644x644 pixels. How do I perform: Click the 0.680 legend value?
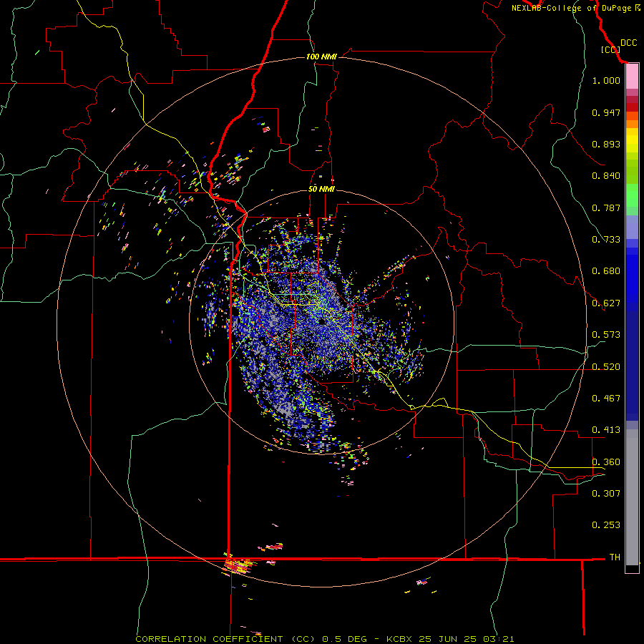[x=606, y=271]
